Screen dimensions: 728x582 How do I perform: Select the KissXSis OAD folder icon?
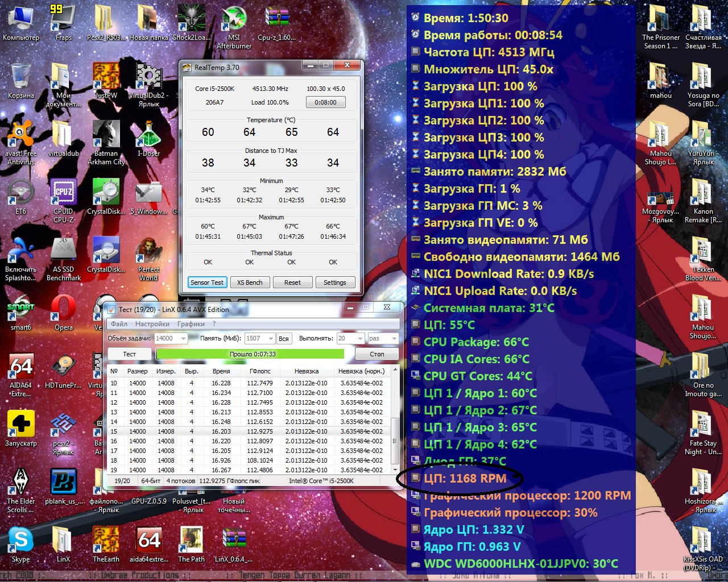703,548
